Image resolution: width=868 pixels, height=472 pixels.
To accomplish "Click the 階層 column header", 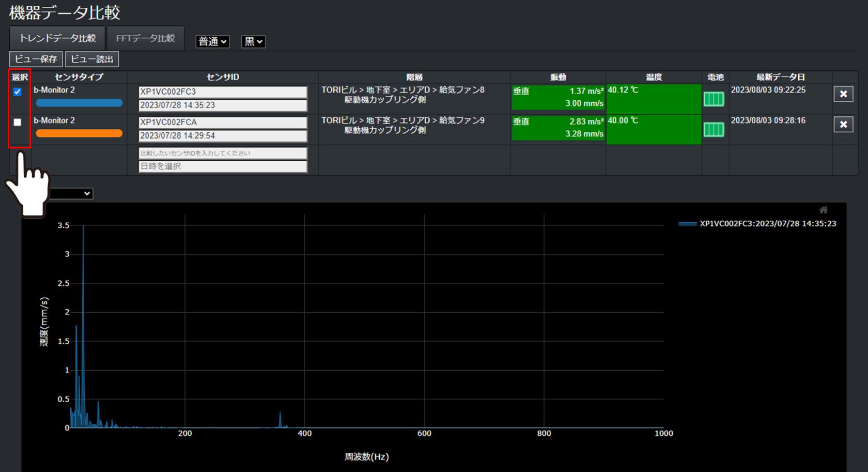I will click(414, 77).
